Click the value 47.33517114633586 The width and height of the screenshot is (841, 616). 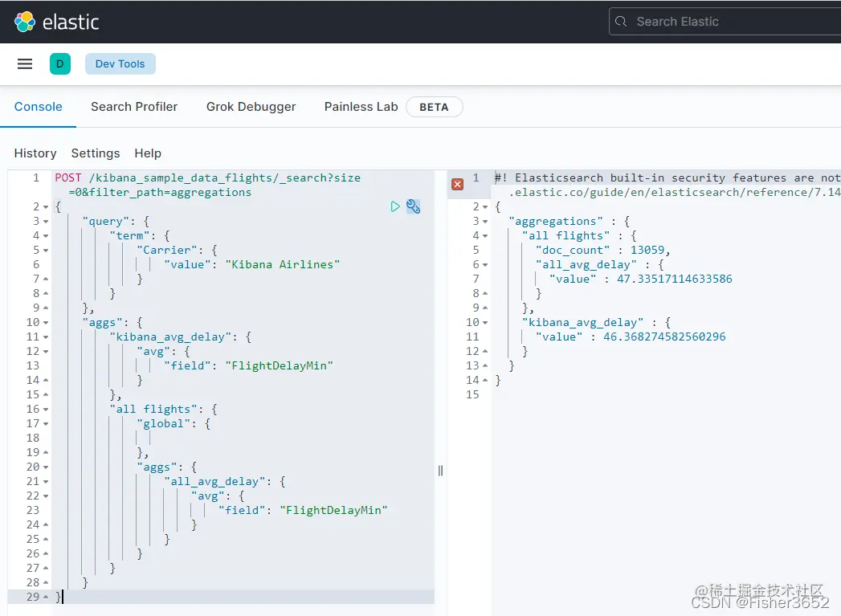click(674, 279)
